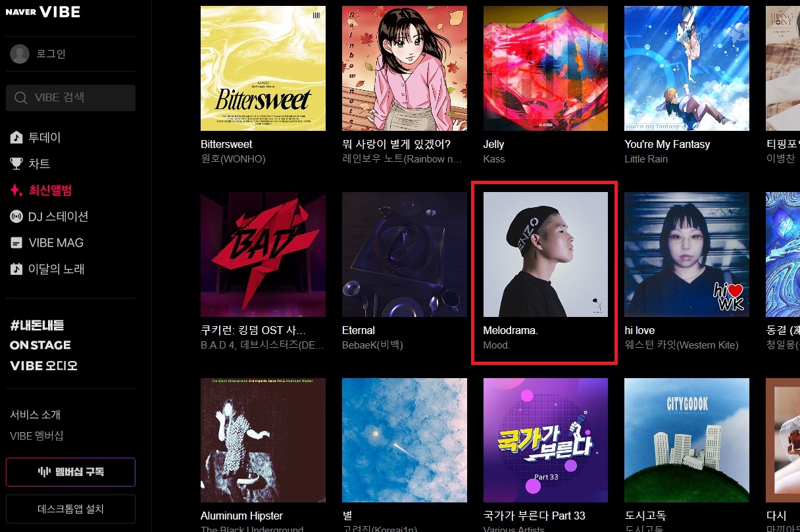Click the VIBE 검색 search field
Screen dimensions: 800x532
pos(70,97)
